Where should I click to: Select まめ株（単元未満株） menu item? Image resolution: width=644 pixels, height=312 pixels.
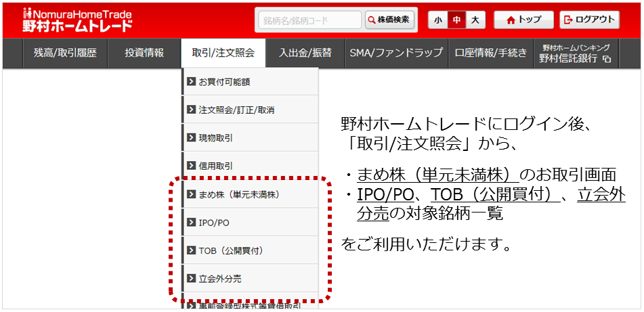tap(250, 194)
